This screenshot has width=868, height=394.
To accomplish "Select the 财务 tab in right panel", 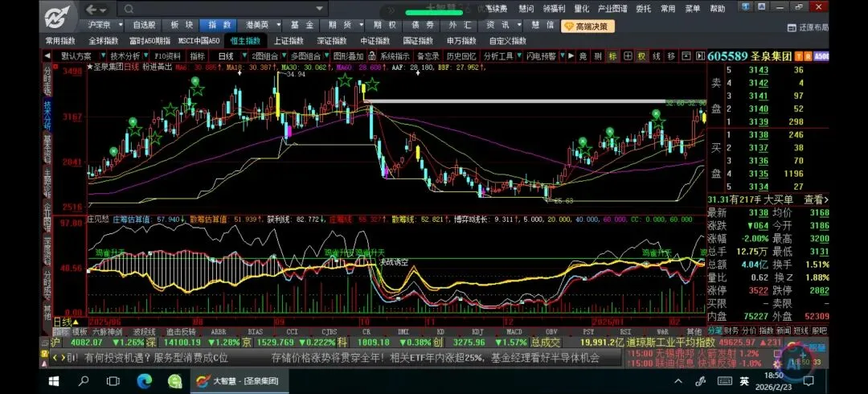I will tap(732, 330).
